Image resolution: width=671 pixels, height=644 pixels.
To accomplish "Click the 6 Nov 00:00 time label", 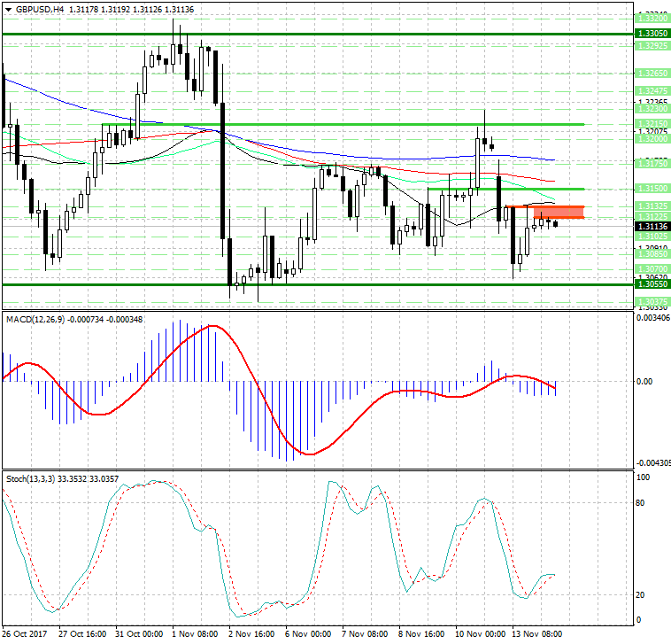I will point(309,634).
